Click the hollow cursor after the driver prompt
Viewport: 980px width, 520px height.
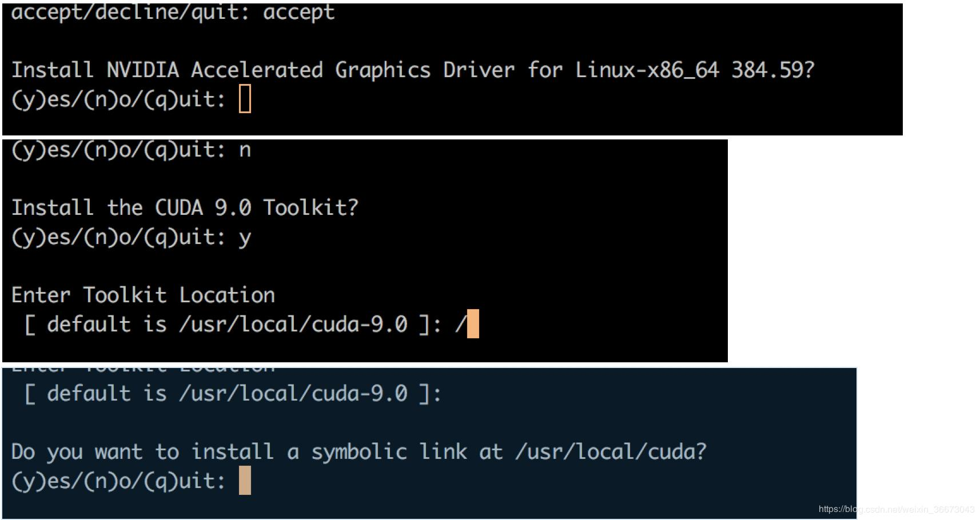pyautogui.click(x=245, y=98)
